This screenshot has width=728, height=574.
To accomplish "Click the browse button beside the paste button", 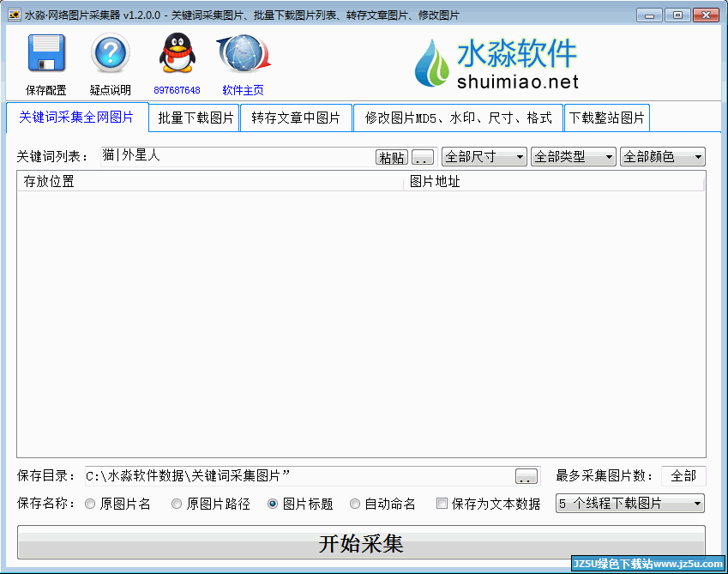I will tap(423, 158).
